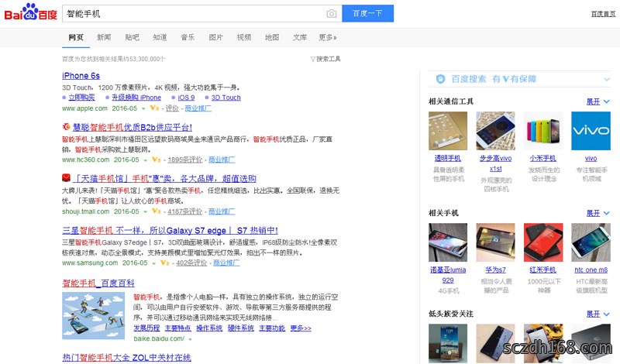Switch to the 视频 tab
620x364 pixels.
point(244,37)
